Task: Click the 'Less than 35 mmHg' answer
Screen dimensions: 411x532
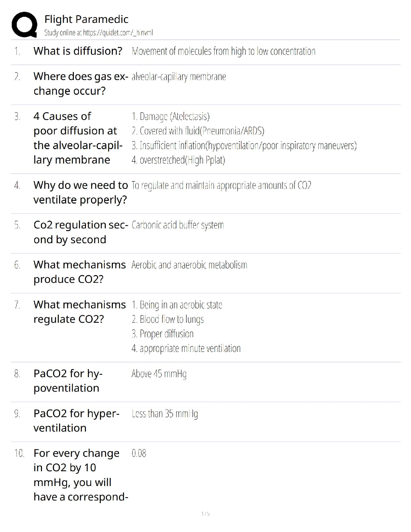Action: pyautogui.click(x=165, y=413)
